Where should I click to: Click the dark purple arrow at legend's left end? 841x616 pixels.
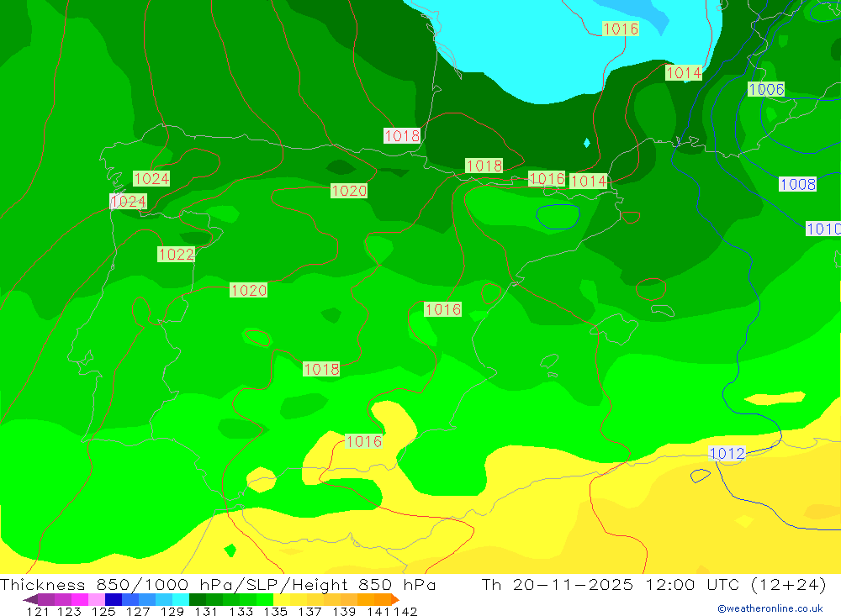pyautogui.click(x=29, y=599)
